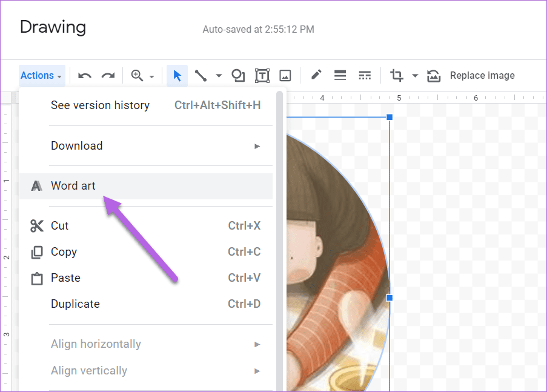Click the Replace image button
Image resolution: width=547 pixels, height=392 pixels.
pos(482,75)
